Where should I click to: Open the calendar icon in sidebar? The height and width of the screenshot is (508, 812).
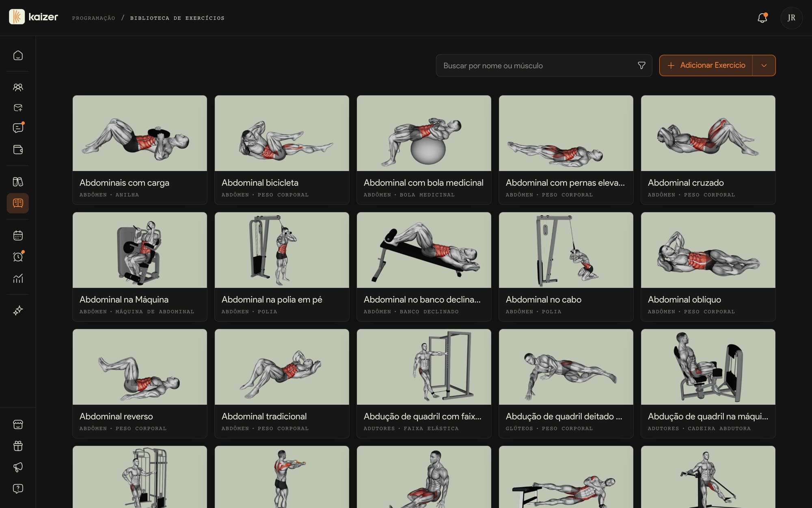point(18,235)
